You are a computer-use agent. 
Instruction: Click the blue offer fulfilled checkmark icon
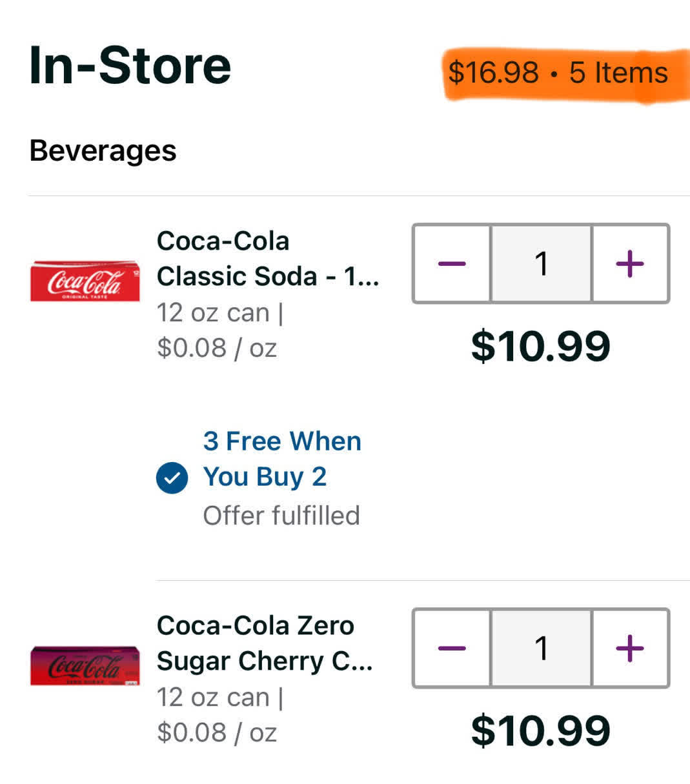pos(172,478)
